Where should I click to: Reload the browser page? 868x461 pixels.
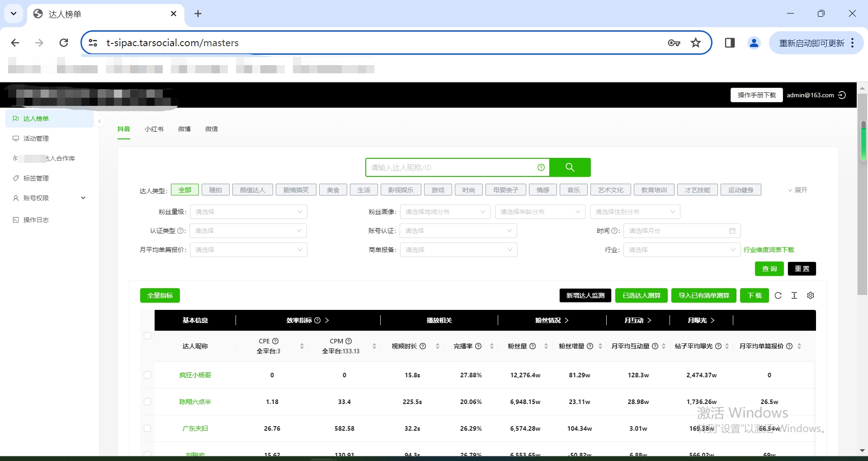point(64,43)
